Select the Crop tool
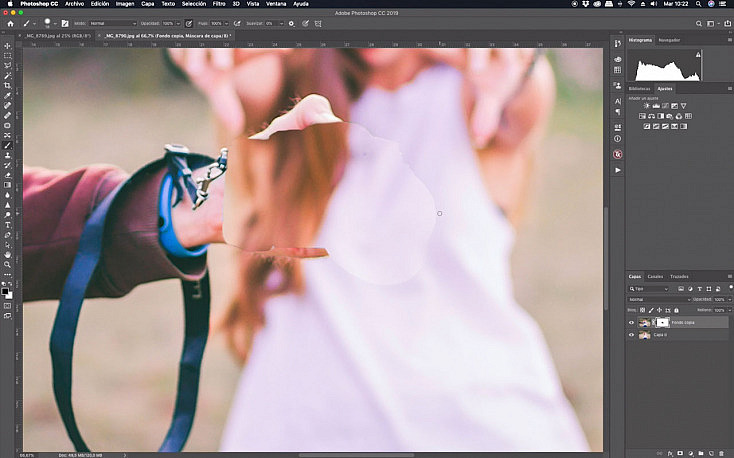Image resolution: width=734 pixels, height=458 pixels. (7, 86)
